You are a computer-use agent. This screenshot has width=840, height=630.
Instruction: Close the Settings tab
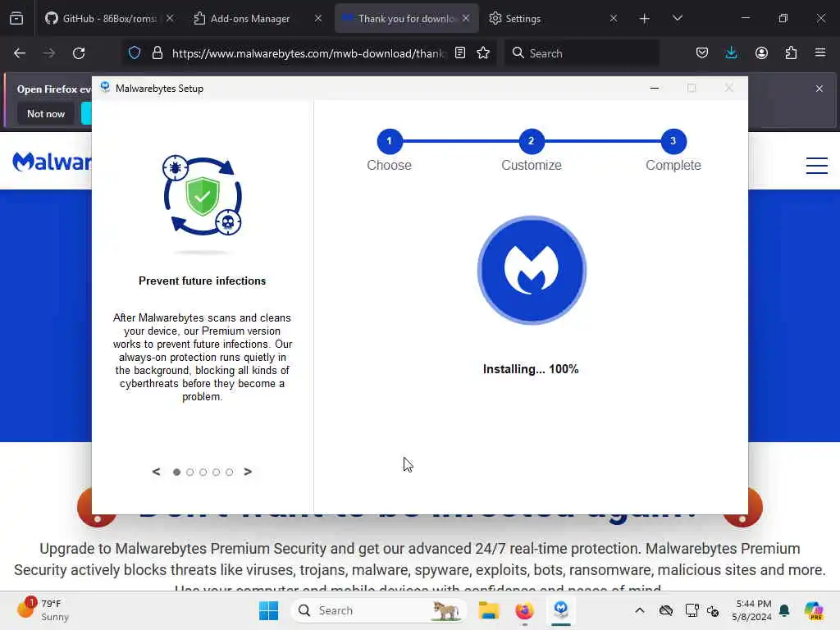614,18
